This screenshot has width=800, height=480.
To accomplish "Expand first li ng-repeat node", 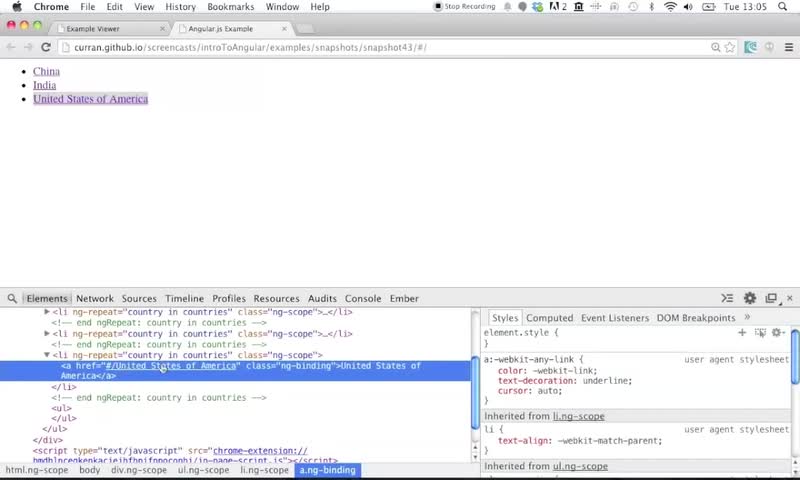I will [47, 312].
